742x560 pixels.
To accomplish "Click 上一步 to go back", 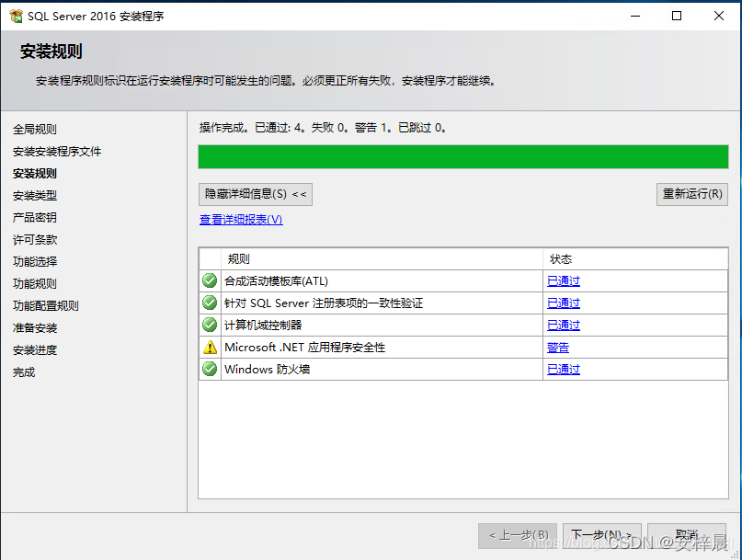I will (x=518, y=536).
